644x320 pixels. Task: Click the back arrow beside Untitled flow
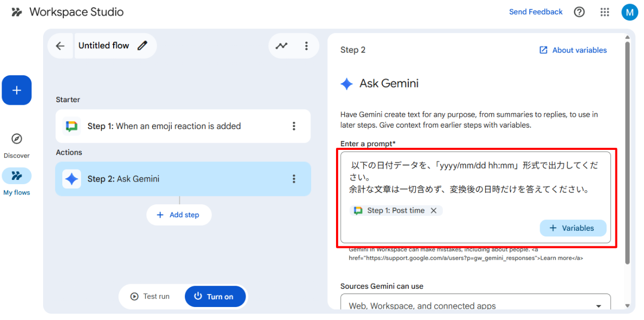pos(60,46)
